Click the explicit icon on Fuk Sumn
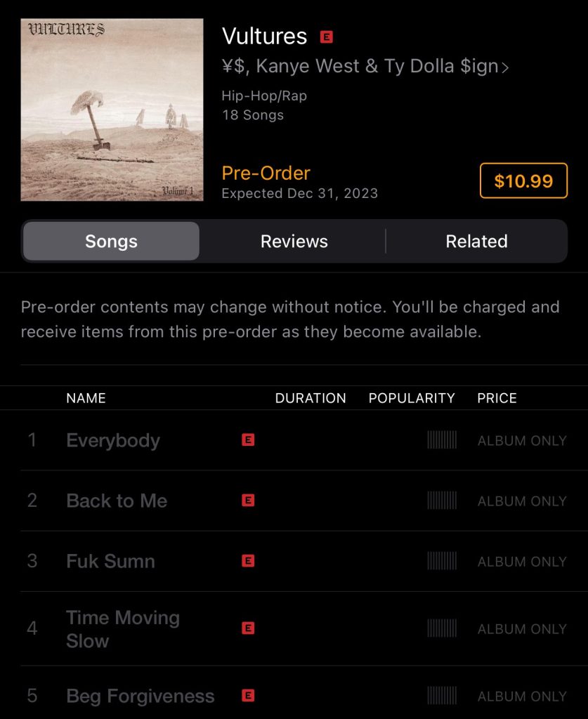The width and height of the screenshot is (588, 719). [x=248, y=561]
